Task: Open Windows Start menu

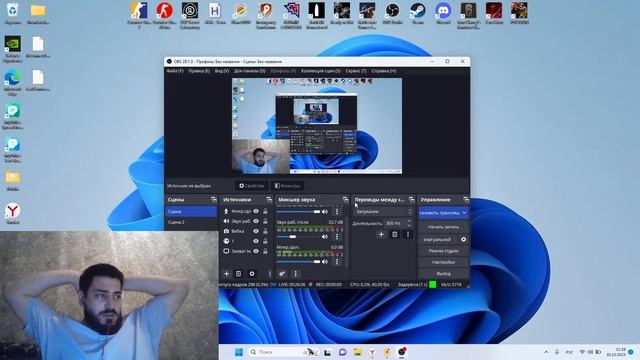Action: point(239,352)
